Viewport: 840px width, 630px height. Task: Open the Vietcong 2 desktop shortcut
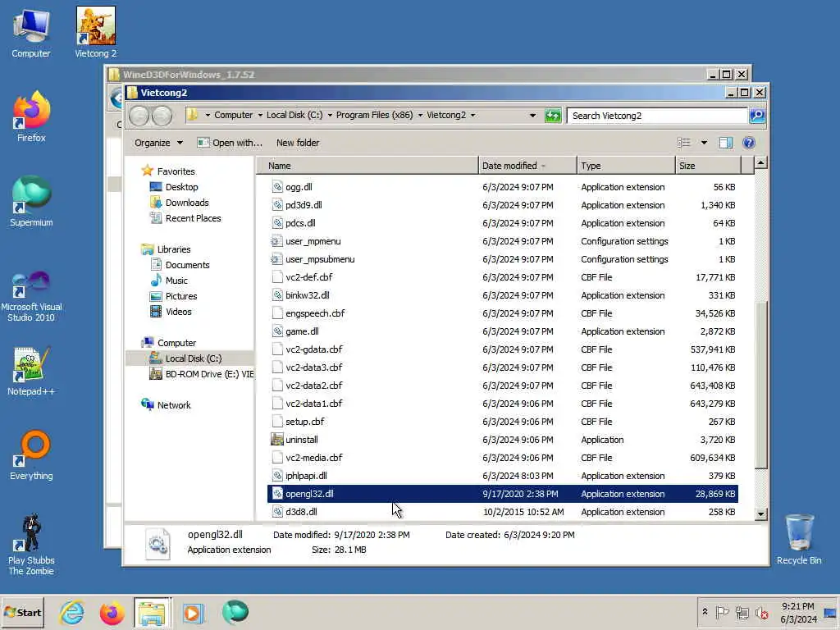point(95,32)
